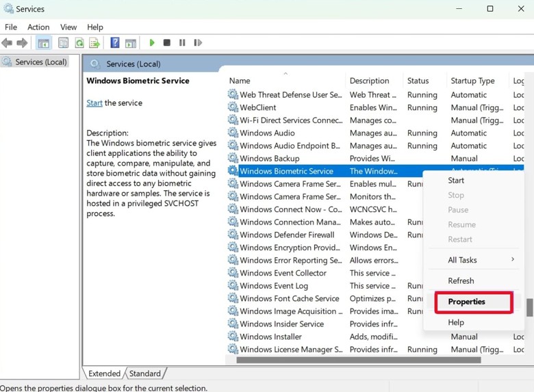Expand All Tasks submenu arrow
Image resolution: width=534 pixels, height=392 pixels.
click(x=513, y=260)
